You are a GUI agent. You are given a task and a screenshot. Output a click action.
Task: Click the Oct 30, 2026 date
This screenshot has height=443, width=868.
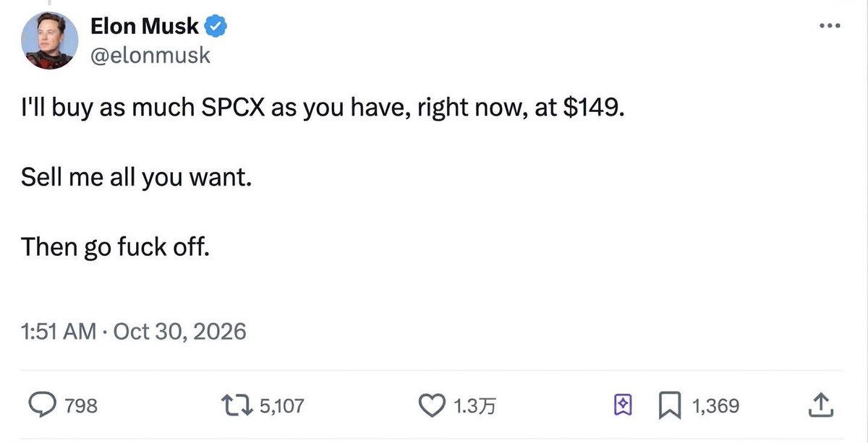[x=180, y=332]
